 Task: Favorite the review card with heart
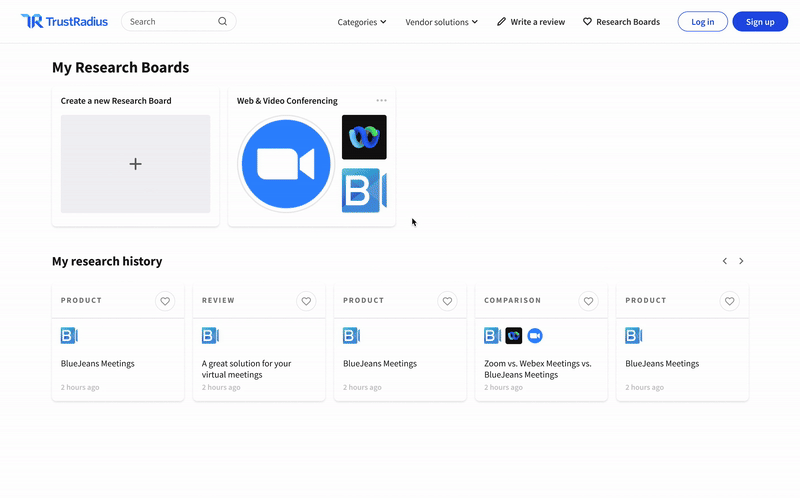point(306,301)
